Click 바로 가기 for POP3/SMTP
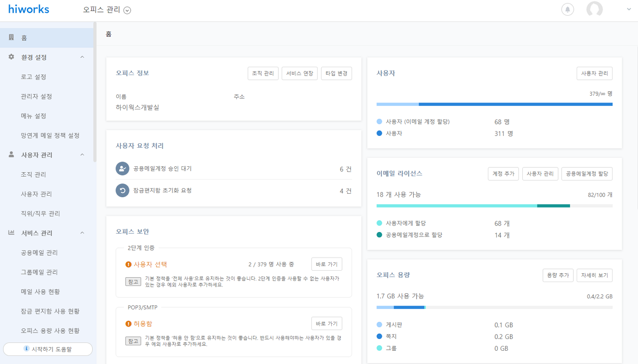Image resolution: width=638 pixels, height=364 pixels. (327, 324)
